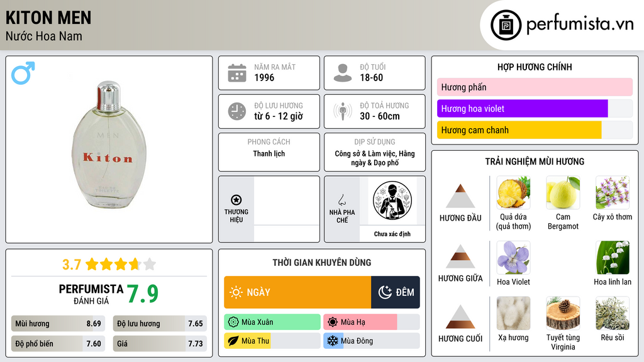This screenshot has height=362, width=644.
Task: Click the Độ lưu hương 7.65 score bar
Action: click(160, 324)
